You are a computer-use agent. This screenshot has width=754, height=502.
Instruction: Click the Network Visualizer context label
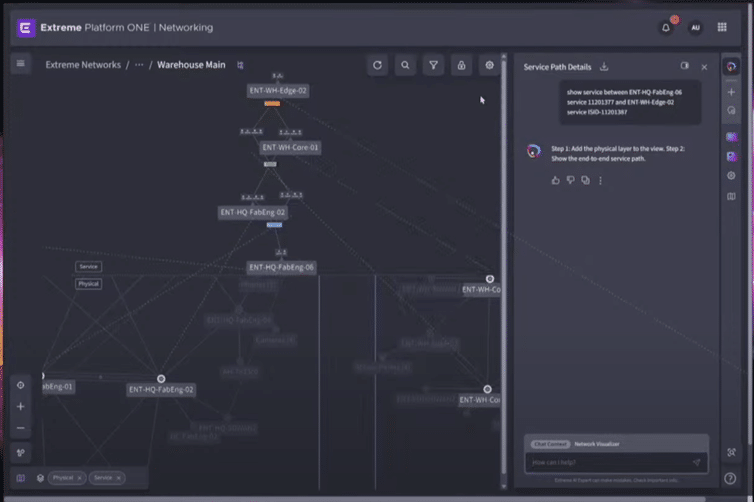[x=597, y=444]
